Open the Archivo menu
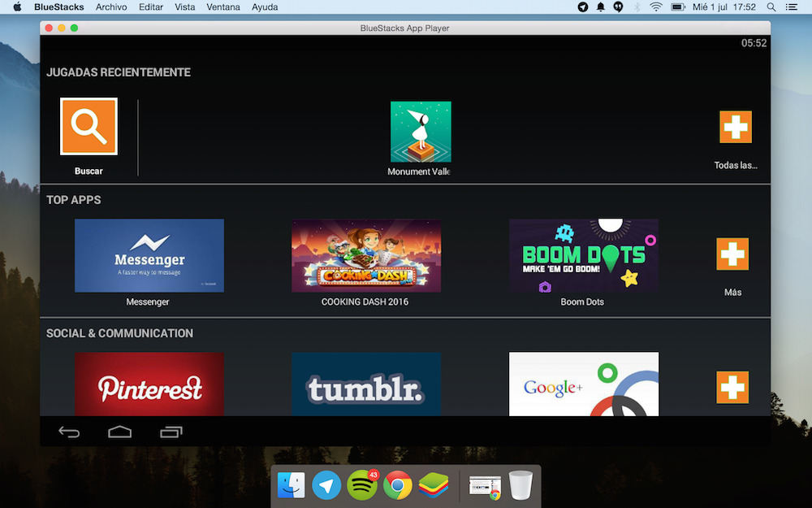812x508 pixels. point(111,7)
